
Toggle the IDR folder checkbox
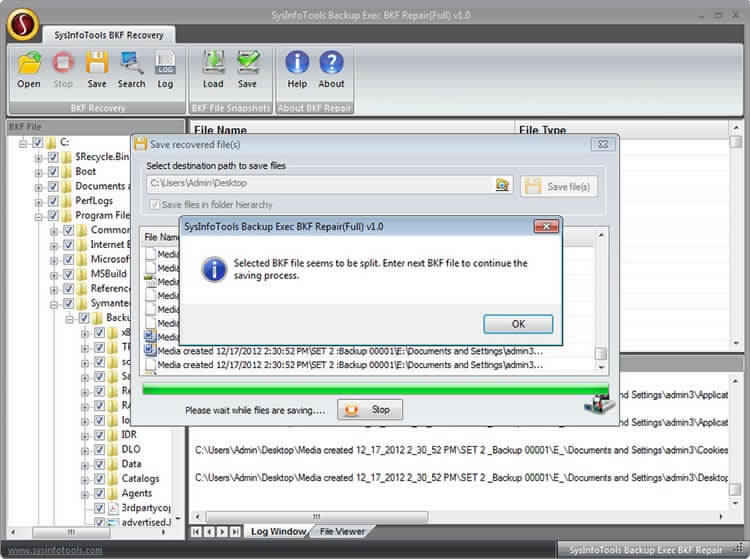pyautogui.click(x=99, y=435)
